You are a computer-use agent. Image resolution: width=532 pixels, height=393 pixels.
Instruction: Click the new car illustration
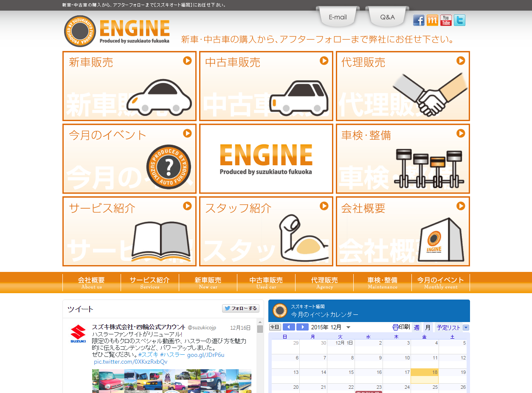click(x=159, y=98)
